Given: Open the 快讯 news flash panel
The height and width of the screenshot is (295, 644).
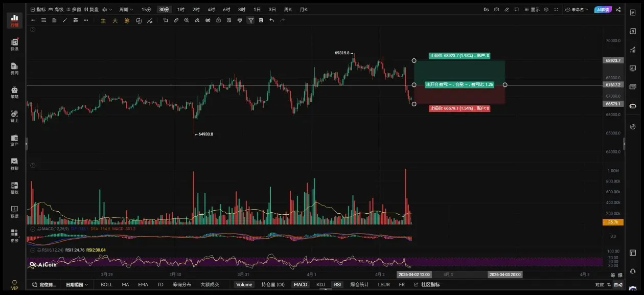Looking at the screenshot, I should pyautogui.click(x=14, y=44).
